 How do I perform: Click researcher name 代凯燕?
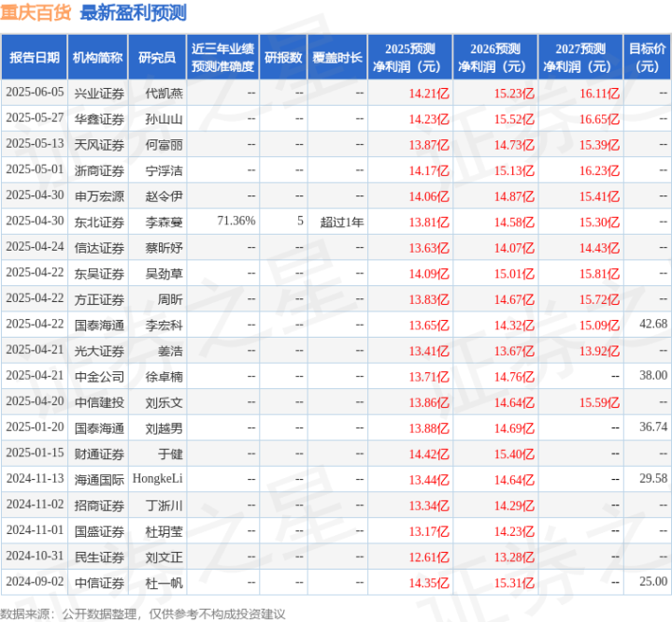pos(164,94)
